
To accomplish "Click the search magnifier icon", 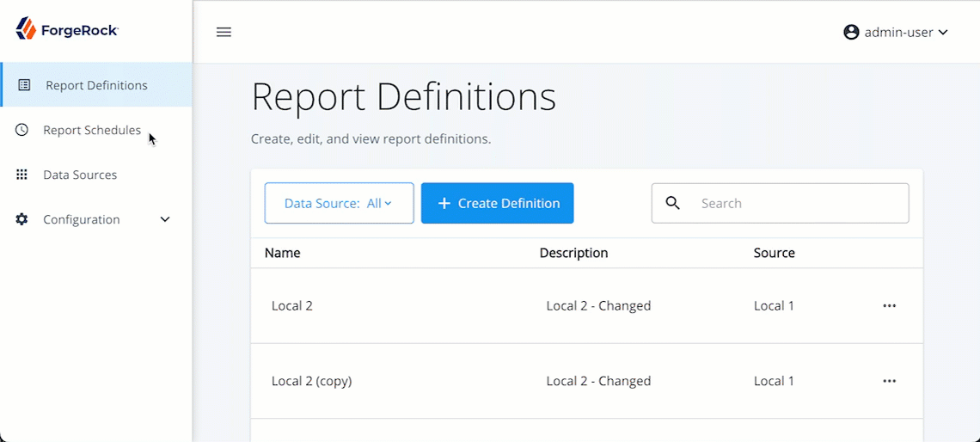I will coord(673,203).
